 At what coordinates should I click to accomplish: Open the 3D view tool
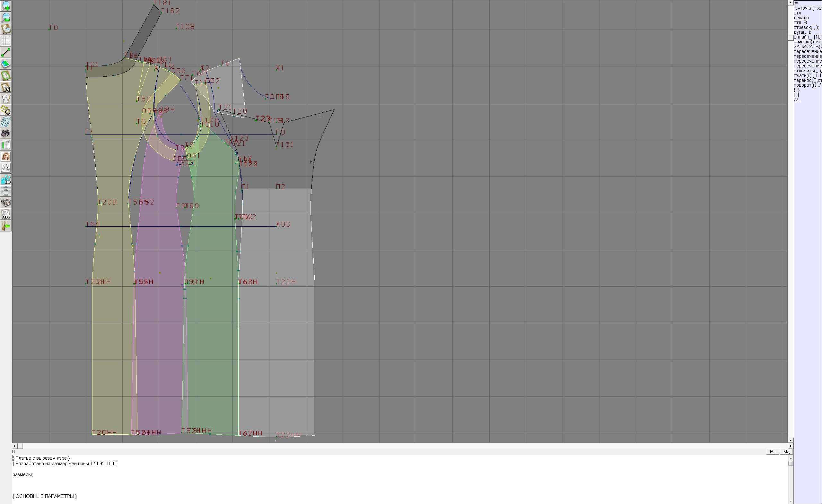tap(6, 180)
